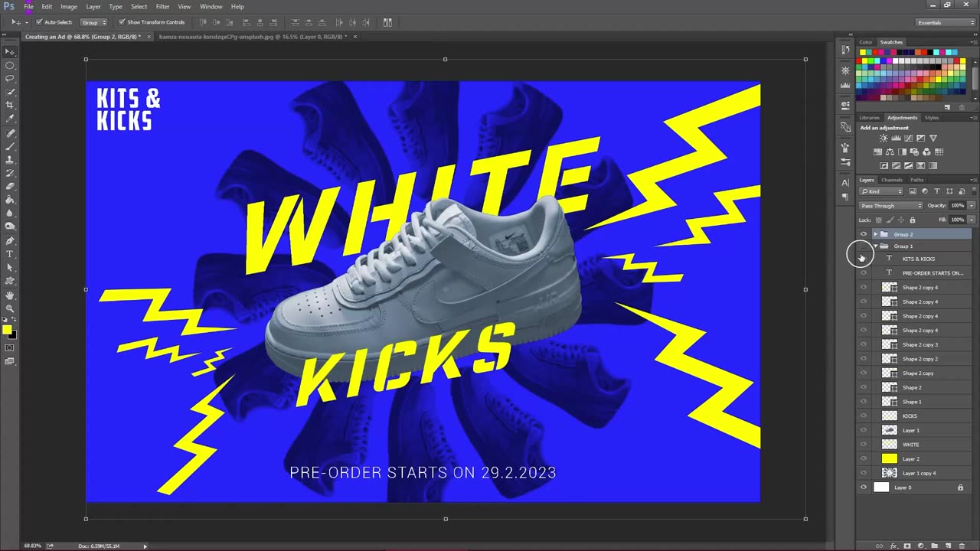Viewport: 980px width, 551px height.
Task: Add a Brightness/Contrast adjustment
Action: 884,138
